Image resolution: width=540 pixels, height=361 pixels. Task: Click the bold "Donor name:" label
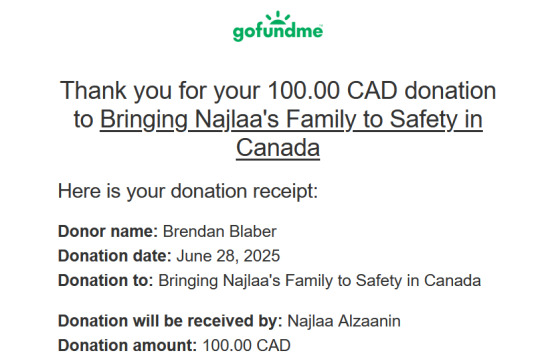coord(108,231)
